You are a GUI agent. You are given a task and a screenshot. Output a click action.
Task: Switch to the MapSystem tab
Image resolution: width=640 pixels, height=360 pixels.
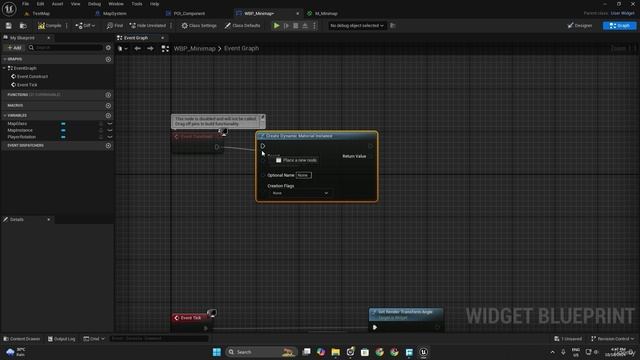click(x=114, y=13)
